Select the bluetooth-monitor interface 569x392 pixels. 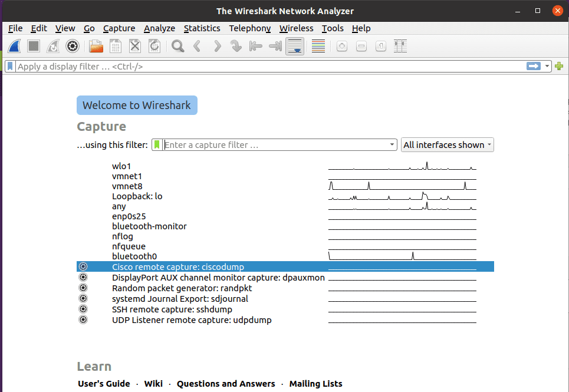285,226
